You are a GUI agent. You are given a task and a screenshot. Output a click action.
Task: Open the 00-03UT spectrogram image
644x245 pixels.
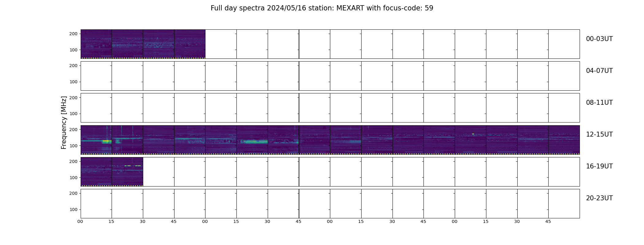pyautogui.click(x=143, y=44)
